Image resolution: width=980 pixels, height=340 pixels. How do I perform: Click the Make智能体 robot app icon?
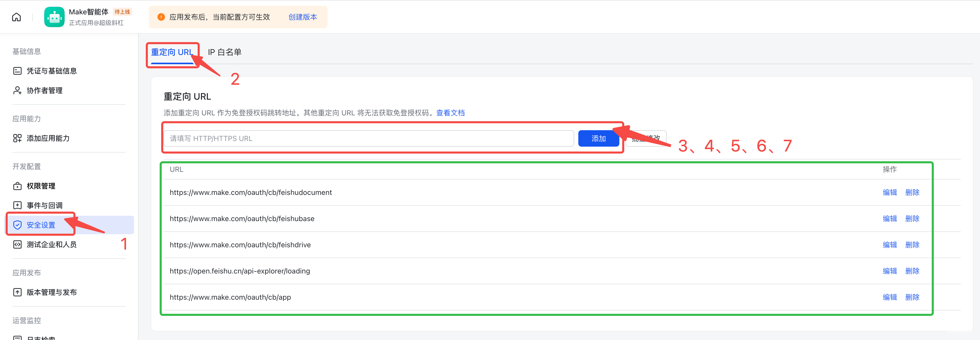point(54,17)
